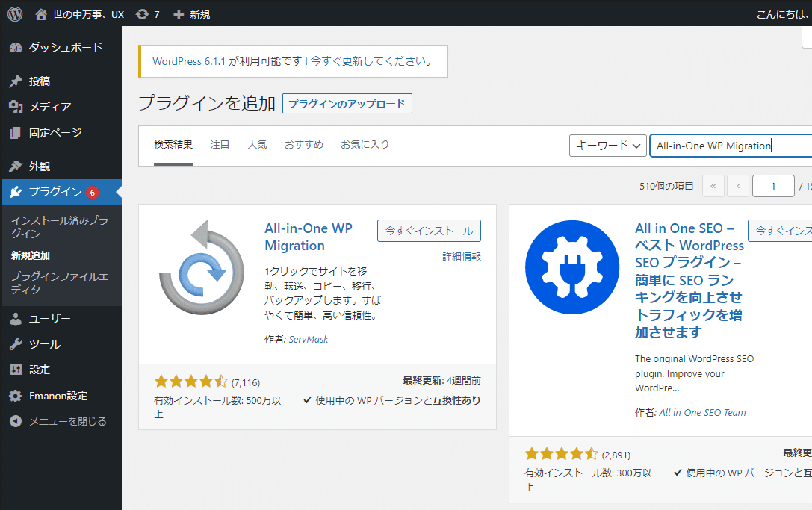The width and height of the screenshot is (812, 510).
Task: Switch to おすすめ tab
Action: [x=304, y=144]
